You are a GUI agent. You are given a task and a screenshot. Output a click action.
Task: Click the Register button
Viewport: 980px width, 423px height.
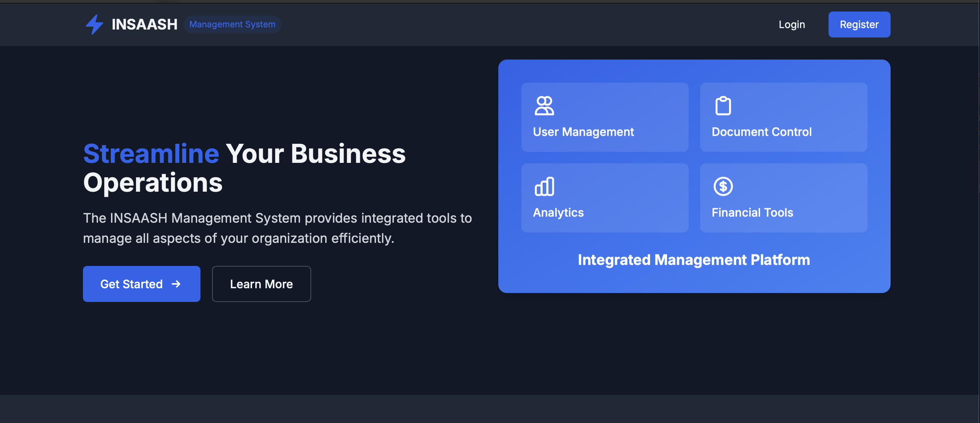pos(859,25)
